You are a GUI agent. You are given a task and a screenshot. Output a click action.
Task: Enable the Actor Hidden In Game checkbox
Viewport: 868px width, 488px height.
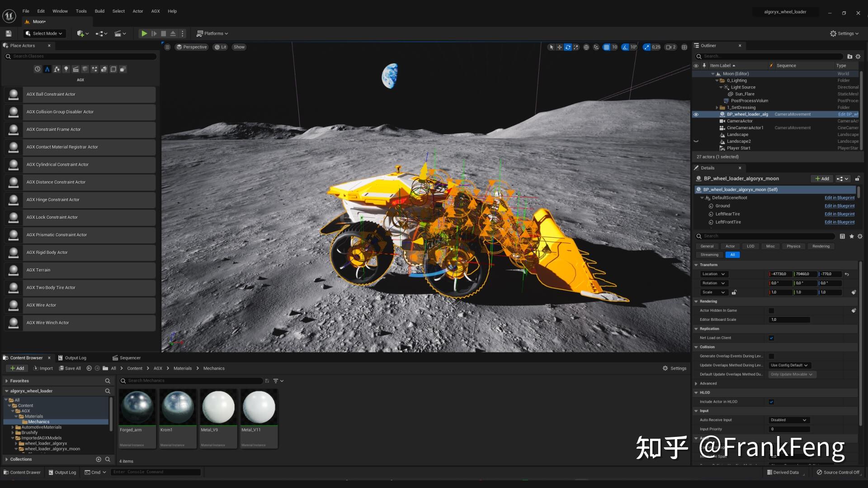(x=771, y=310)
